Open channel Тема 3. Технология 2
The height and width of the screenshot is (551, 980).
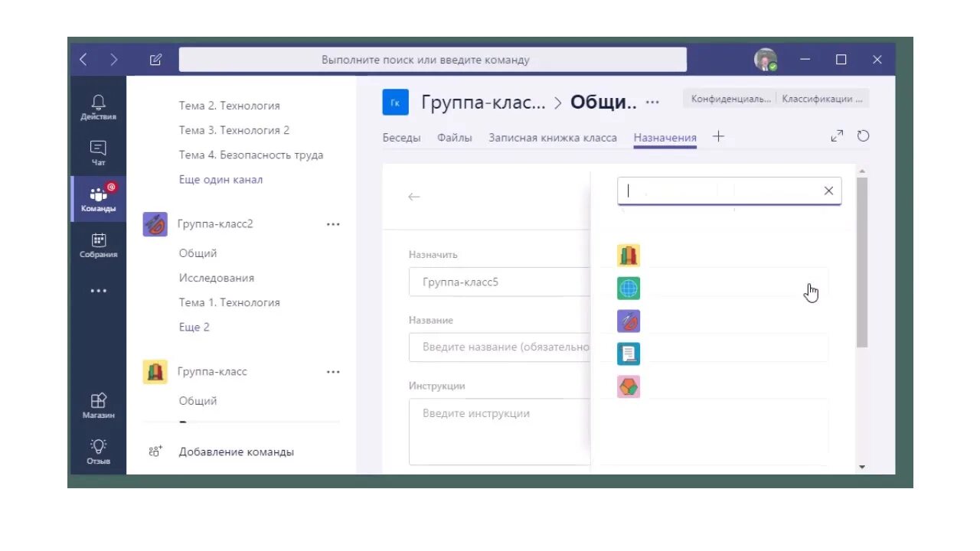234,130
